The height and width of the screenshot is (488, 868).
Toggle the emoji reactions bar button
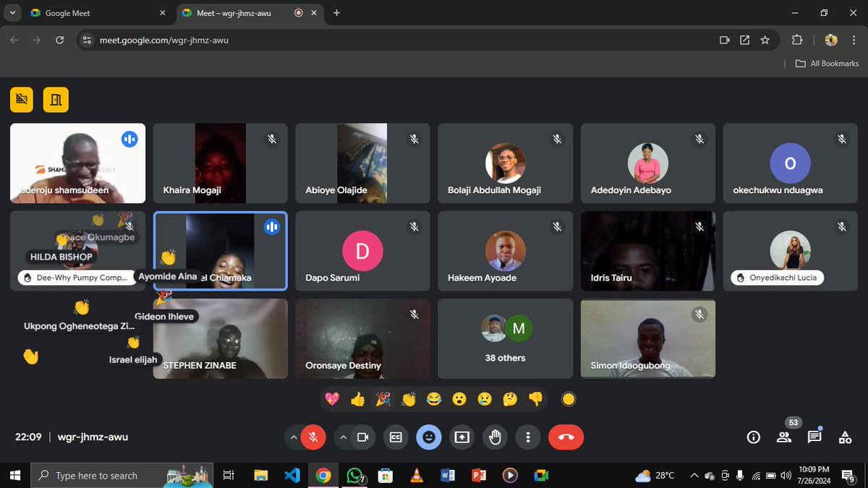coord(429,437)
